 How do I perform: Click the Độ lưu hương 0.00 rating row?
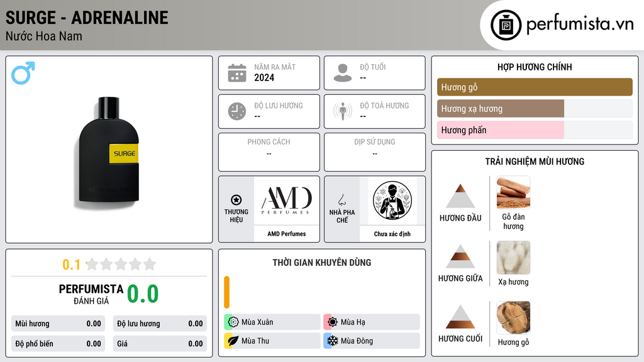point(160,324)
